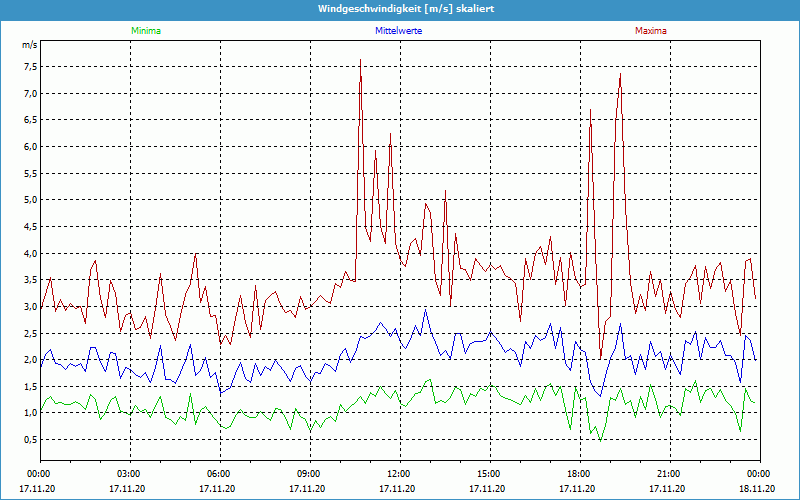Click the 15:00 time axis label

coord(487,474)
